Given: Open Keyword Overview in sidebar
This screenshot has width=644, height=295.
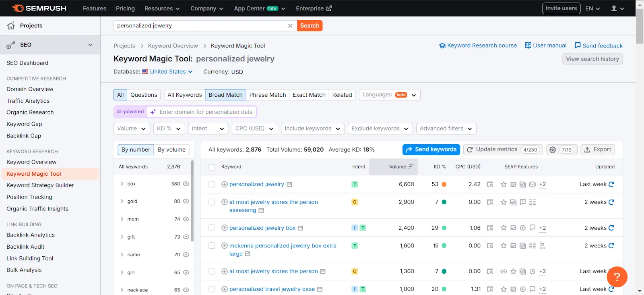Looking at the screenshot, I should [31, 162].
